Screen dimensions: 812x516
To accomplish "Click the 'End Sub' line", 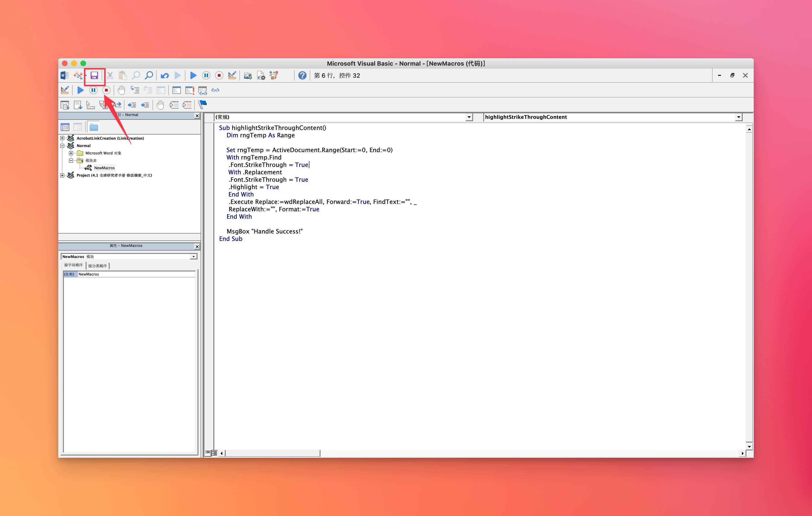I will (231, 239).
